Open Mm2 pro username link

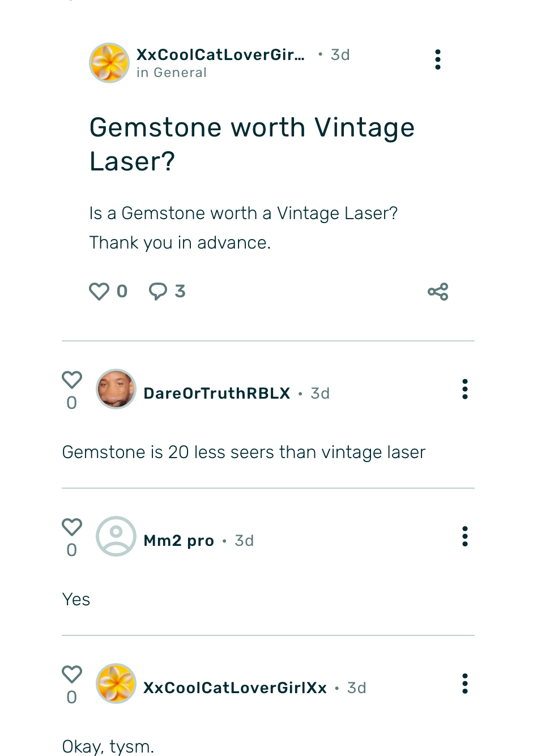click(179, 541)
